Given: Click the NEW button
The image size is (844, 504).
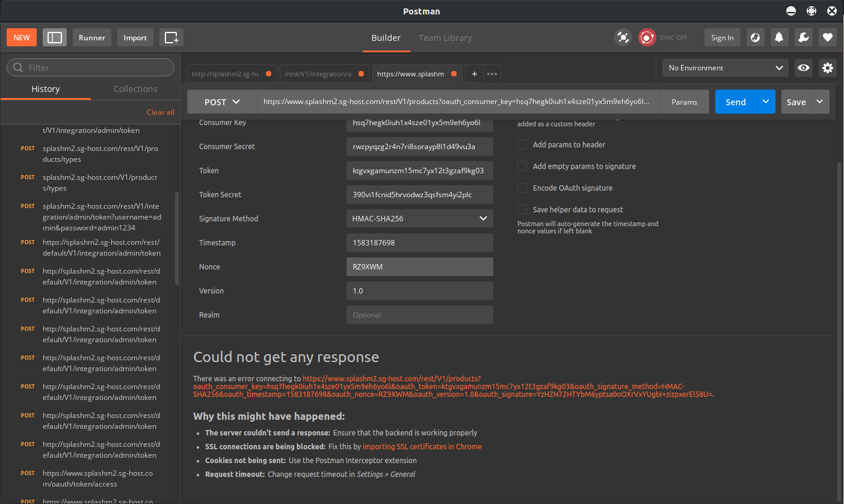Looking at the screenshot, I should pyautogui.click(x=22, y=37).
